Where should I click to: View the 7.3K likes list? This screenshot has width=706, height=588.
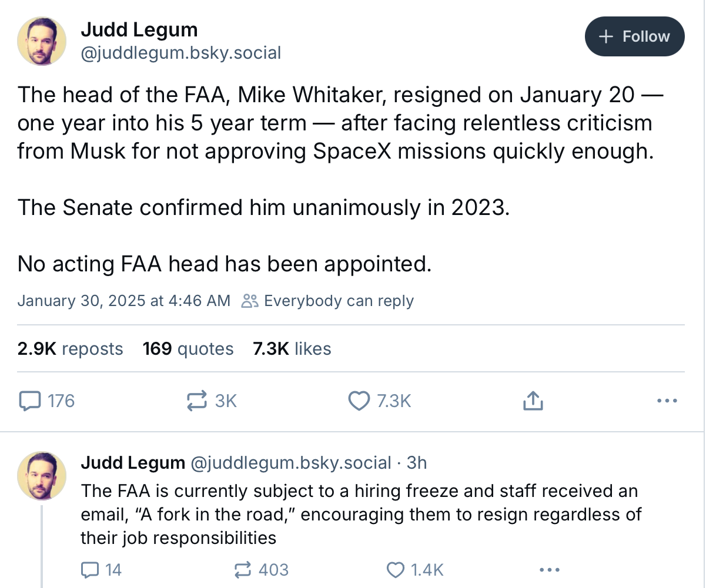click(292, 349)
